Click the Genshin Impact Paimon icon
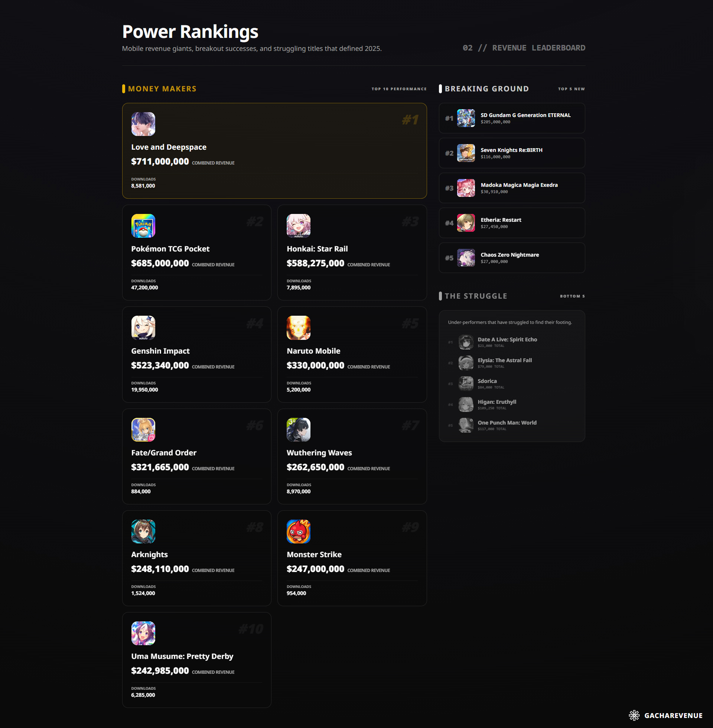Viewport: 713px width, 728px height. point(143,328)
